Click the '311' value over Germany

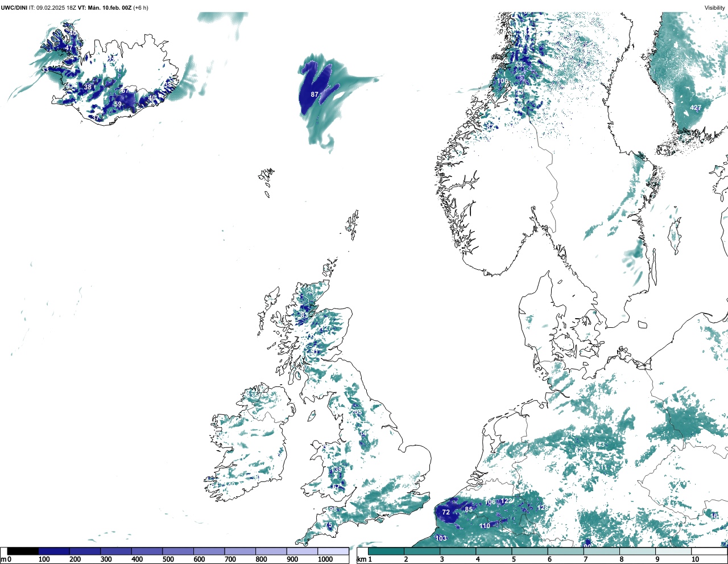(601, 467)
